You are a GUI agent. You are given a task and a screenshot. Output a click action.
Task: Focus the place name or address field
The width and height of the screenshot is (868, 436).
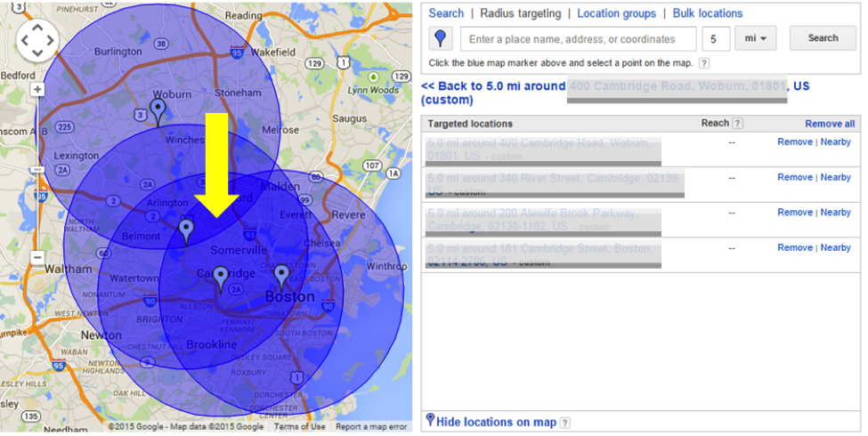tap(579, 39)
